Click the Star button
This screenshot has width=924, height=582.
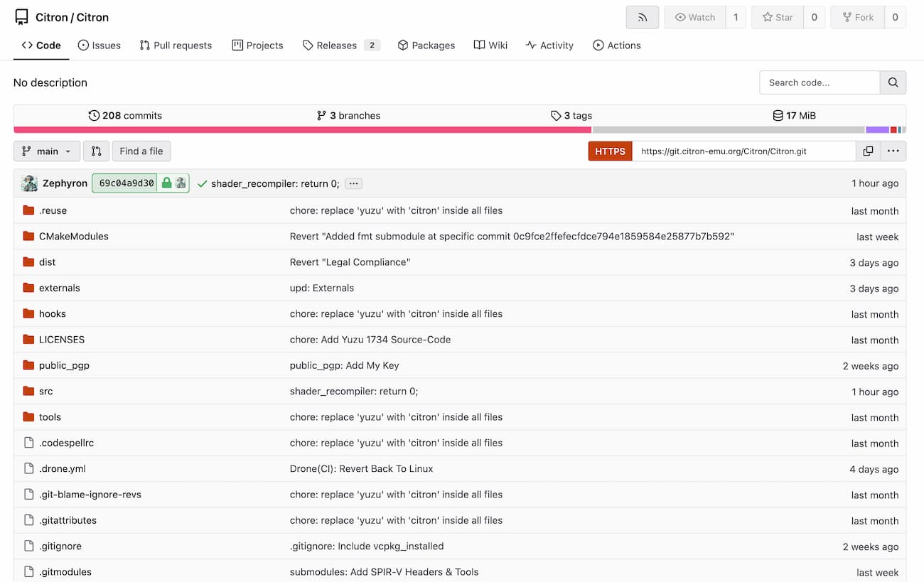(778, 17)
